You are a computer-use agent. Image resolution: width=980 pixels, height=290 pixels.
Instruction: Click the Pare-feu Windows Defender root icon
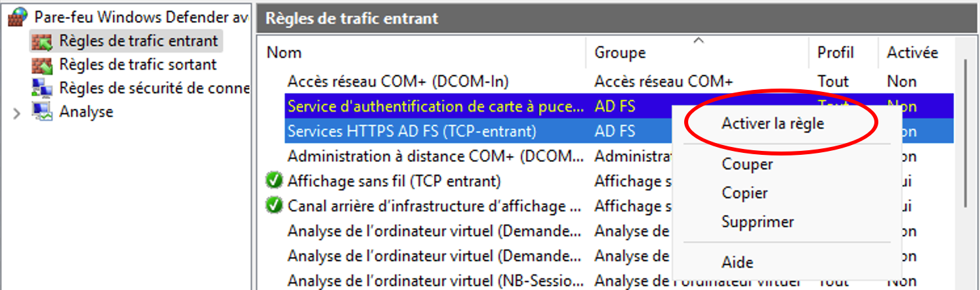17,18
